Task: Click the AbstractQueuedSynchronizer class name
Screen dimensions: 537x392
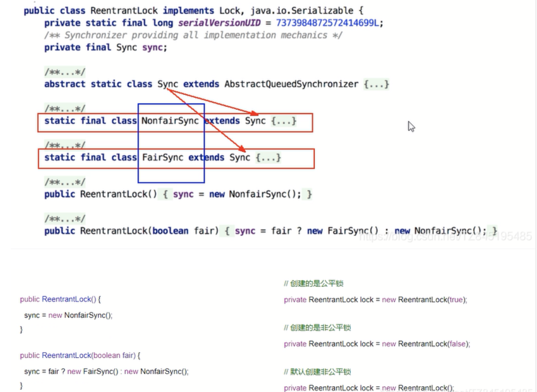Action: pos(291,84)
